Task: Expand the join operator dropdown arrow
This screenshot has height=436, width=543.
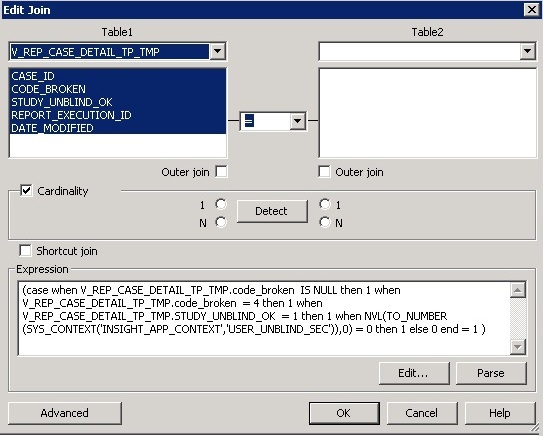Action: (297, 121)
